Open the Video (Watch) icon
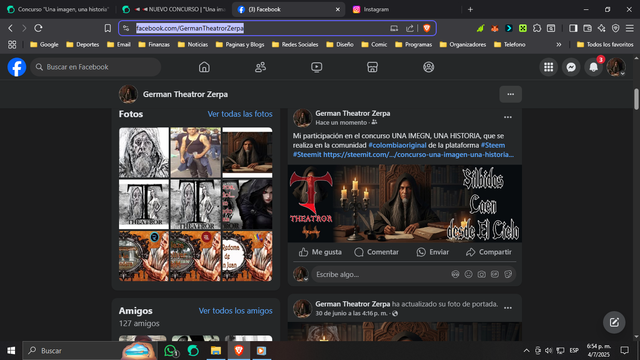The width and height of the screenshot is (640, 360). pos(316,67)
